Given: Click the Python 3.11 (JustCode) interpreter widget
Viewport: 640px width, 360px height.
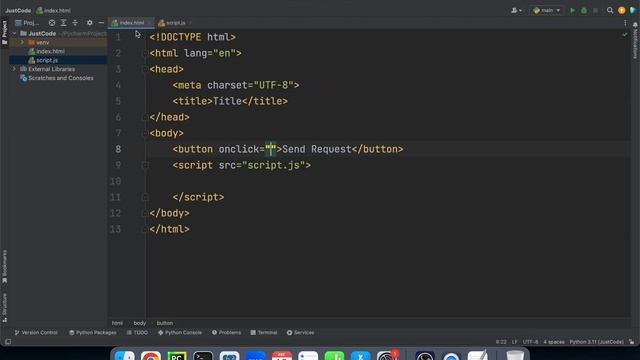Looking at the screenshot, I should coord(596,342).
